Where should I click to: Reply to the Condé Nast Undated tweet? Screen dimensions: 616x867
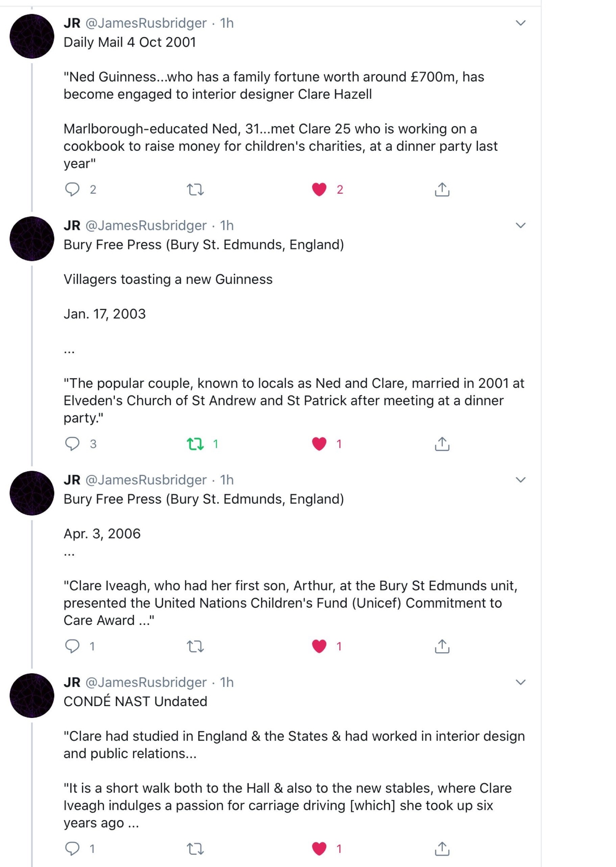(x=72, y=848)
